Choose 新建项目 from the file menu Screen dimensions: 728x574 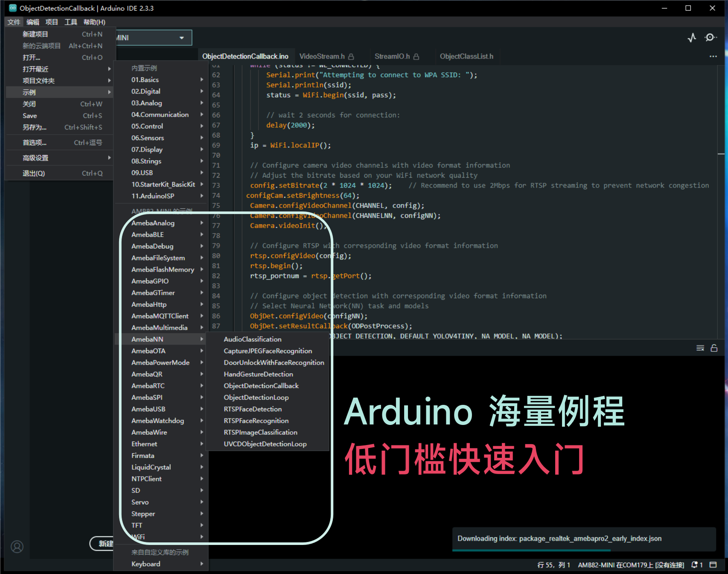[x=60, y=34]
